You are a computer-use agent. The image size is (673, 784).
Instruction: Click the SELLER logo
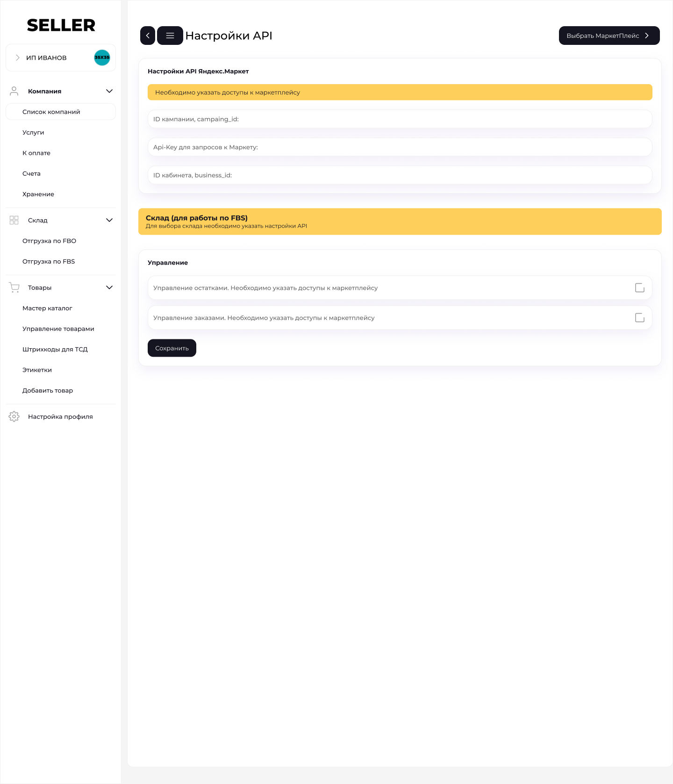pyautogui.click(x=61, y=25)
